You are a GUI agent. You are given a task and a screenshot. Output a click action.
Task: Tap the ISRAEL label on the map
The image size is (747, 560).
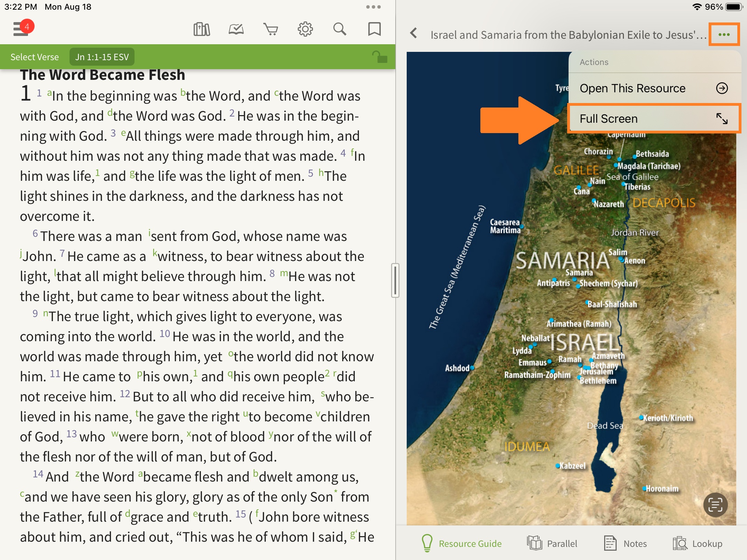pyautogui.click(x=585, y=343)
